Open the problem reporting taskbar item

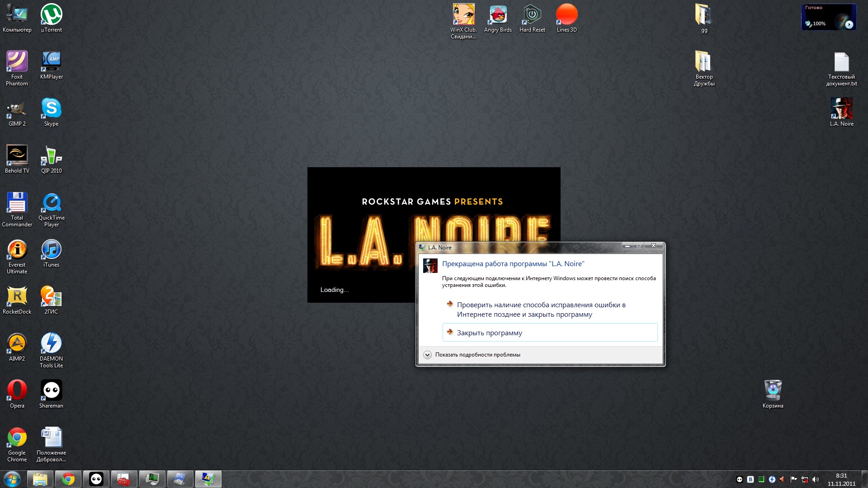coord(208,479)
